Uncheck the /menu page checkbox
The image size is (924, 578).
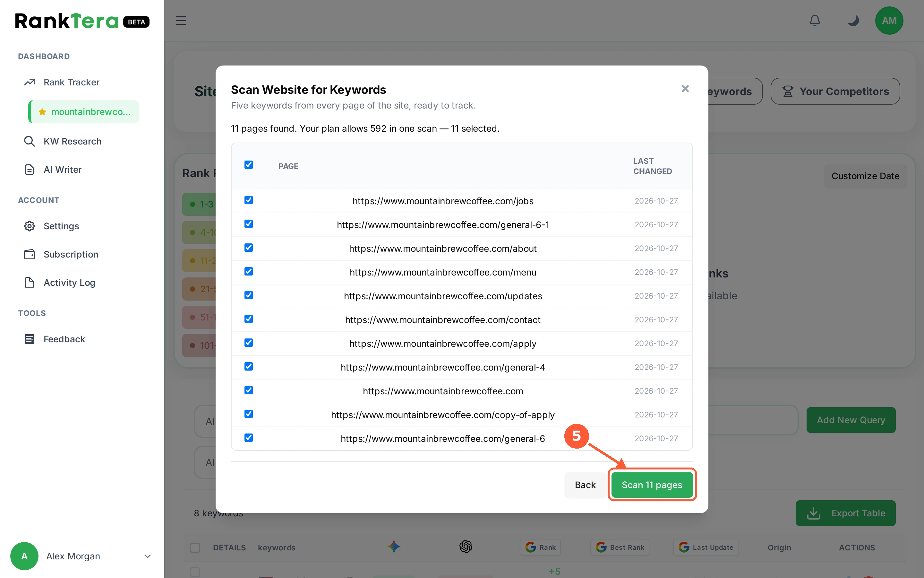tap(249, 271)
